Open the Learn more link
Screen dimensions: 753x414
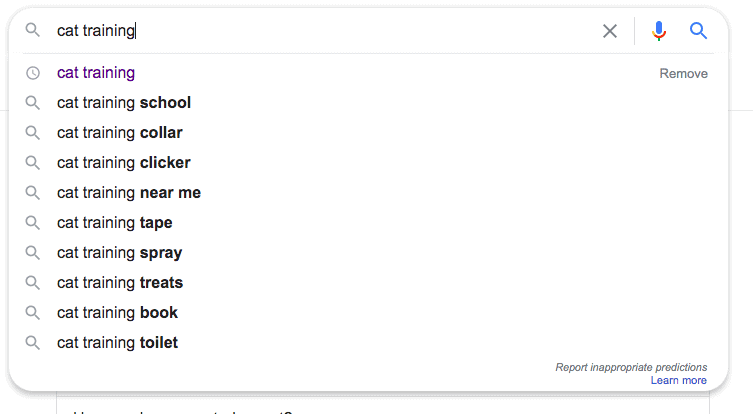(x=679, y=380)
